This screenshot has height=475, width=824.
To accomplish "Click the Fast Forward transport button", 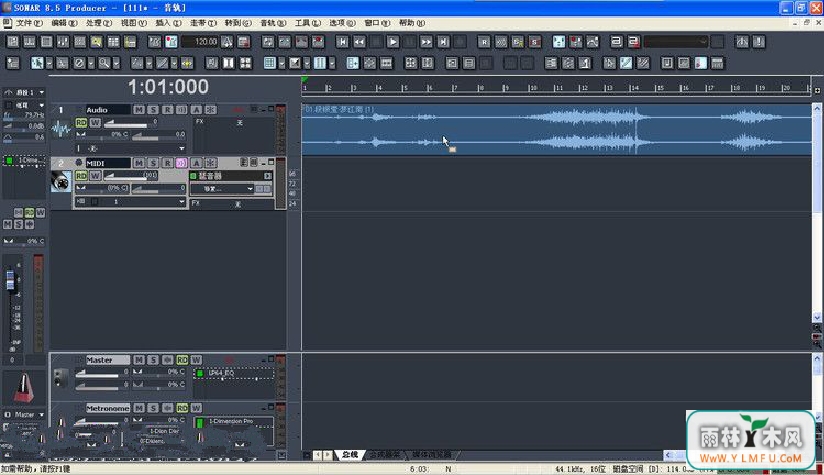I will (x=426, y=42).
